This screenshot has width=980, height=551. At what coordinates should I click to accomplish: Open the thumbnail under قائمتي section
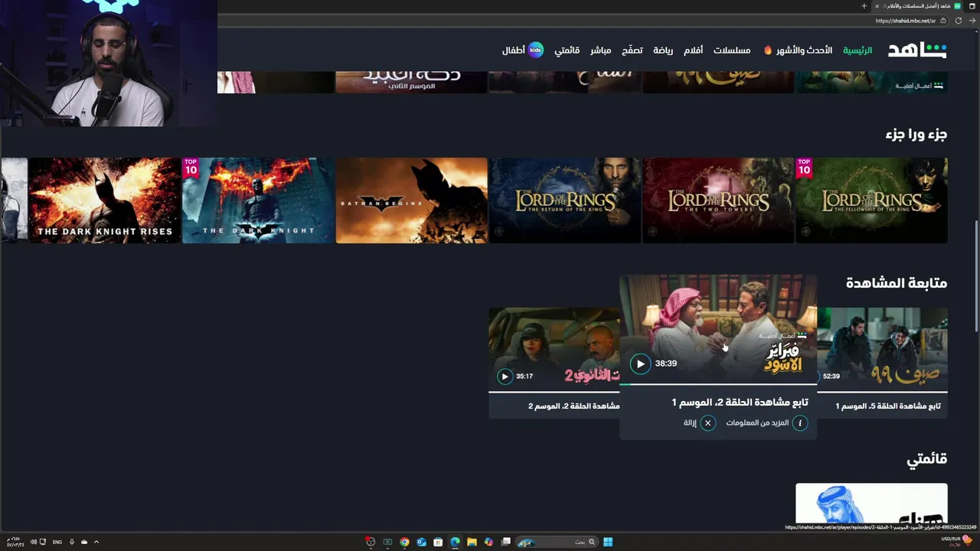tap(871, 504)
